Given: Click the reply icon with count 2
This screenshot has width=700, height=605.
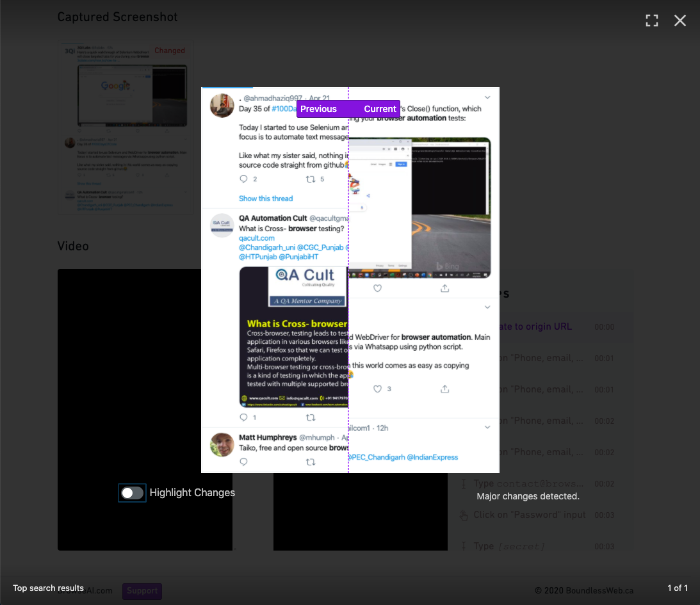Looking at the screenshot, I should (243, 179).
